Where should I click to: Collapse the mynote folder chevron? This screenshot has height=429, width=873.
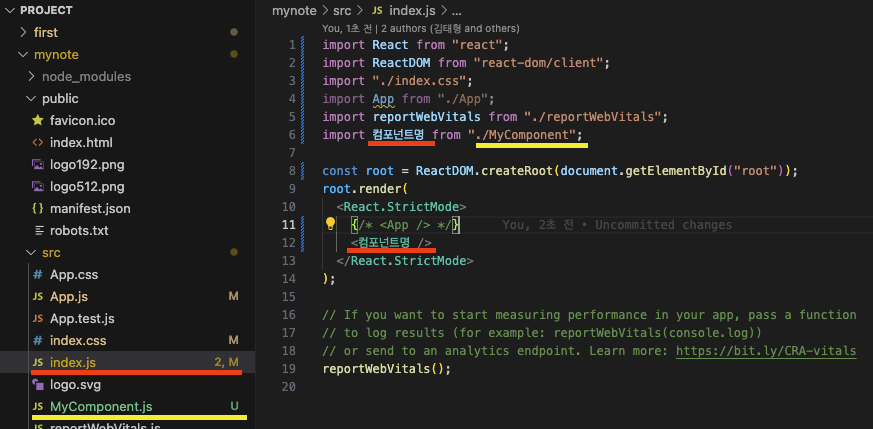click(x=23, y=55)
